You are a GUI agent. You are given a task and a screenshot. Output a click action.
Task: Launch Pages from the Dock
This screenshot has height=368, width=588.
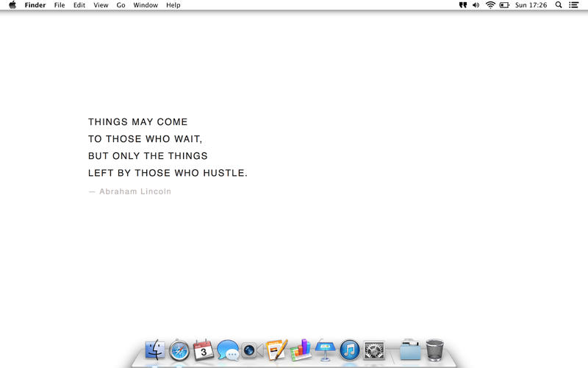[x=276, y=350]
